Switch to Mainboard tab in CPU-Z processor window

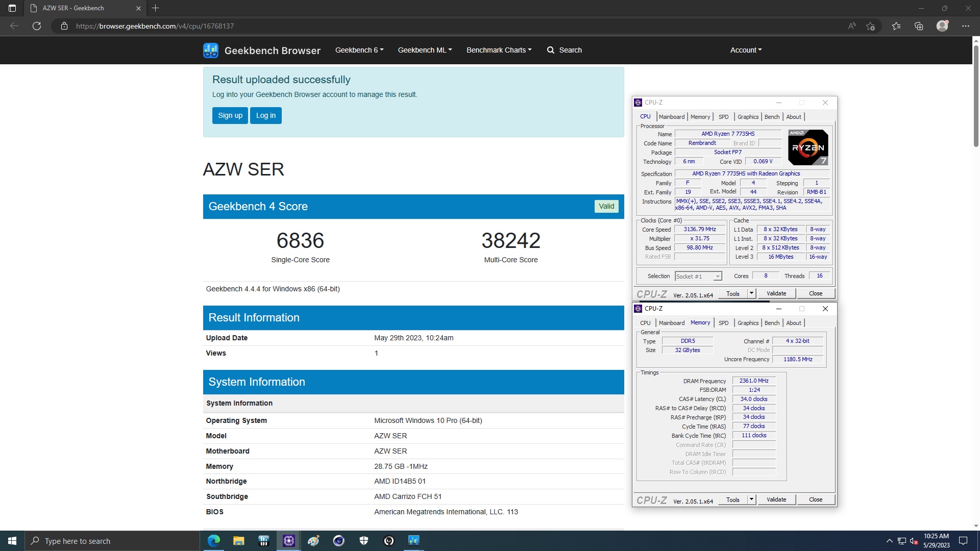671,117
